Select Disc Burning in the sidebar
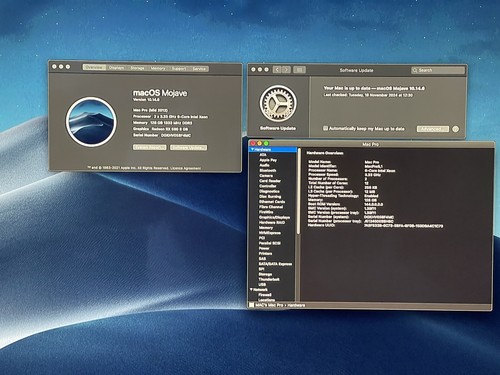500x375 pixels. 270,196
